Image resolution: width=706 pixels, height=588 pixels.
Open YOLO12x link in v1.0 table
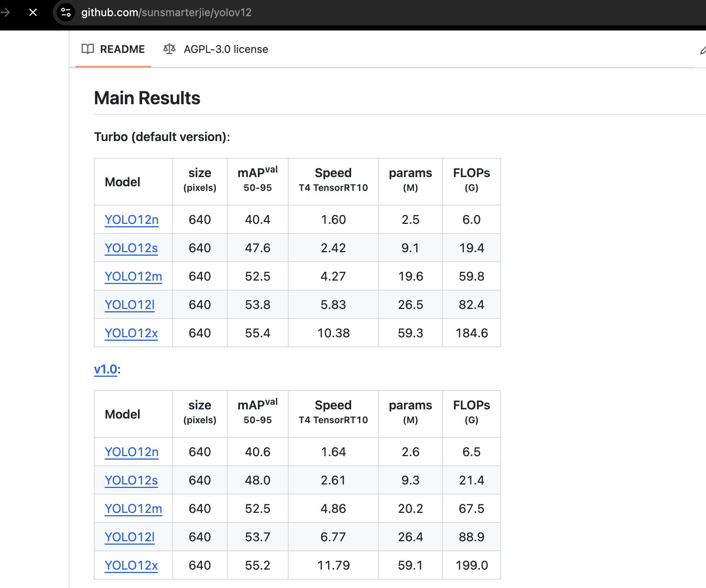coord(131,565)
